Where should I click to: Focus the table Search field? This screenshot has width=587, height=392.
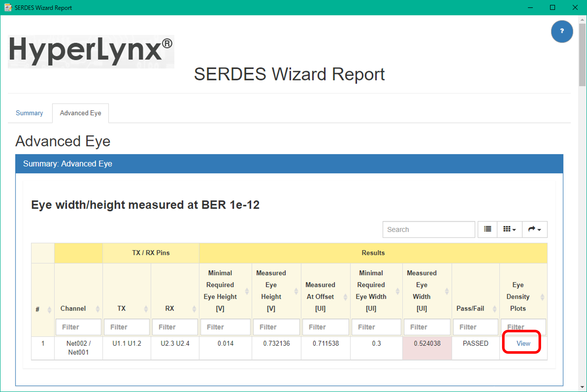(429, 229)
